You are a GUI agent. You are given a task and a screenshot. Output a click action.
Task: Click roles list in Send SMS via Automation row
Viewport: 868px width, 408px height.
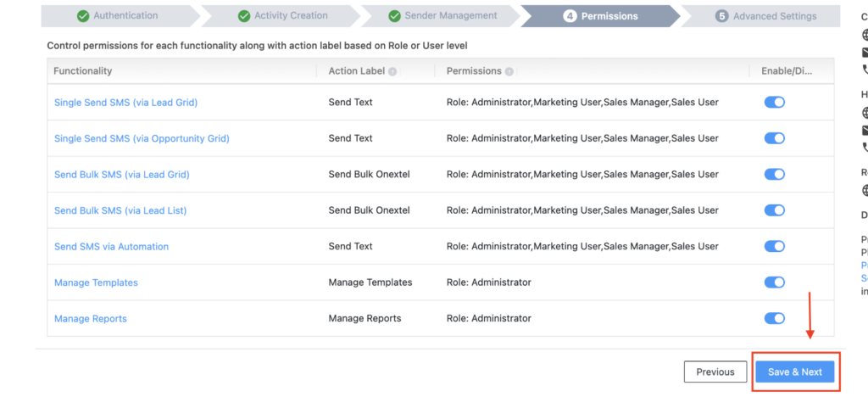(x=582, y=246)
